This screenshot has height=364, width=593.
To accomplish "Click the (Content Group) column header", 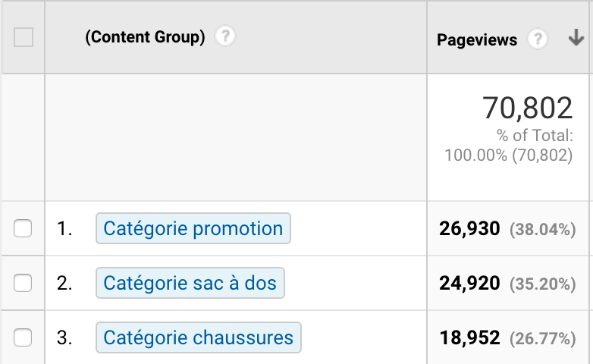I will coord(146,37).
